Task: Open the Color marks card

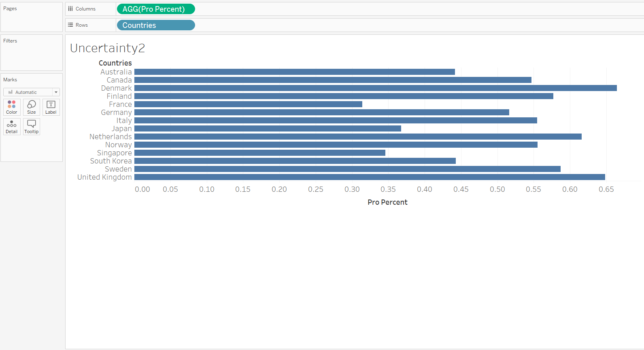Action: tap(12, 107)
